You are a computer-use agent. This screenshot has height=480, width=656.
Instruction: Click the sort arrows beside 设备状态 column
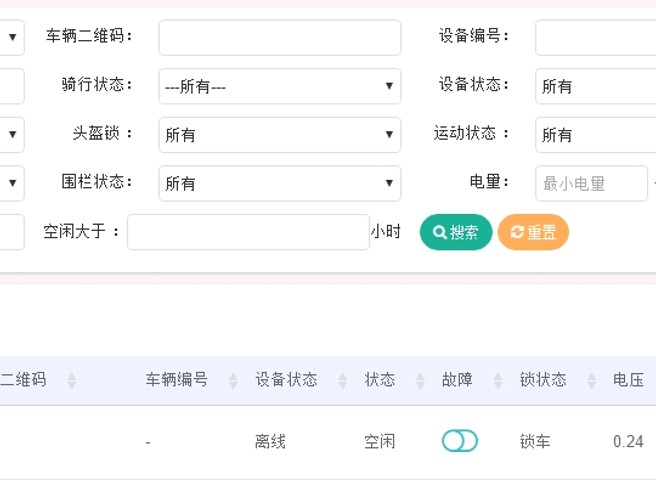(x=341, y=381)
